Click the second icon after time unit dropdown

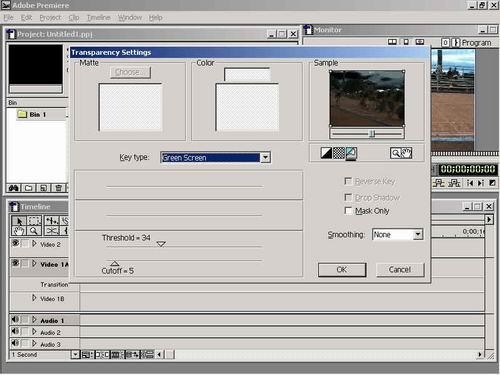click(102, 354)
